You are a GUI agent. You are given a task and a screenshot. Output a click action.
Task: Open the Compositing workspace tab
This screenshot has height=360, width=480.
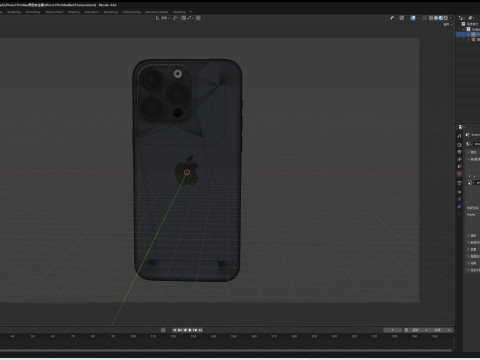tap(132, 12)
